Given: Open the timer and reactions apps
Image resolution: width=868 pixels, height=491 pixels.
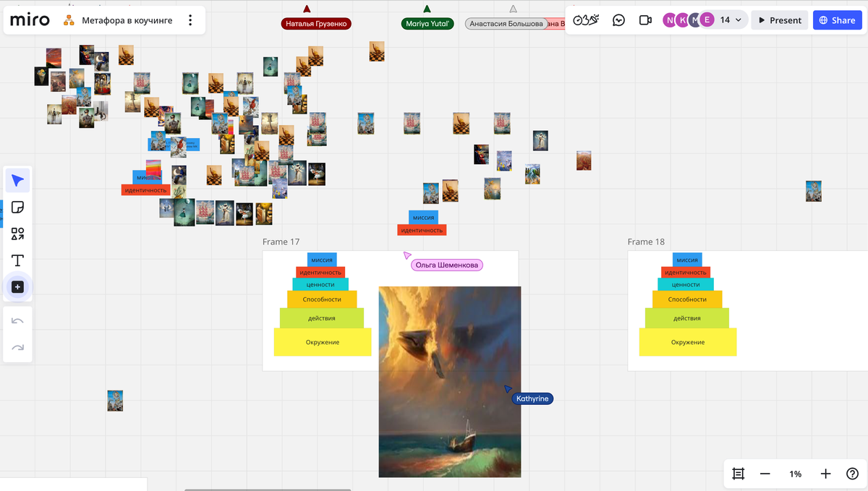Looking at the screenshot, I should tap(587, 20).
